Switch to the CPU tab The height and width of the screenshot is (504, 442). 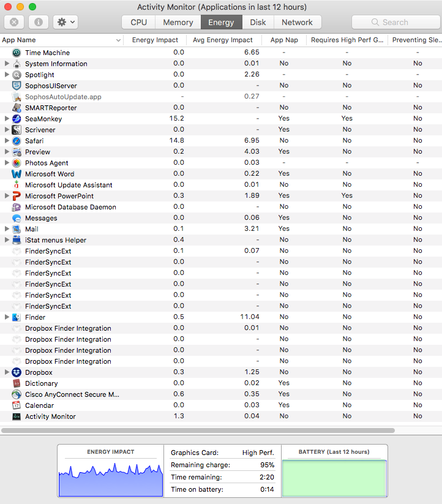(139, 22)
